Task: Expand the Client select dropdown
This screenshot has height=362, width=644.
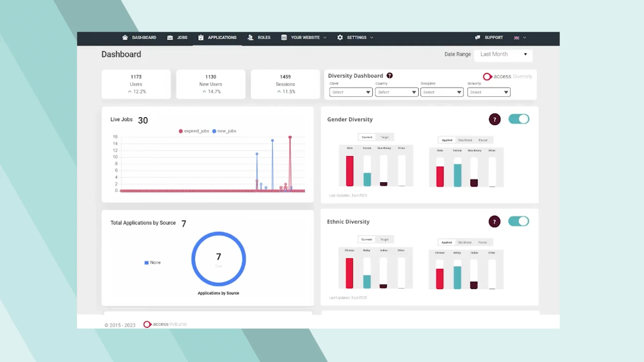Action: click(351, 92)
